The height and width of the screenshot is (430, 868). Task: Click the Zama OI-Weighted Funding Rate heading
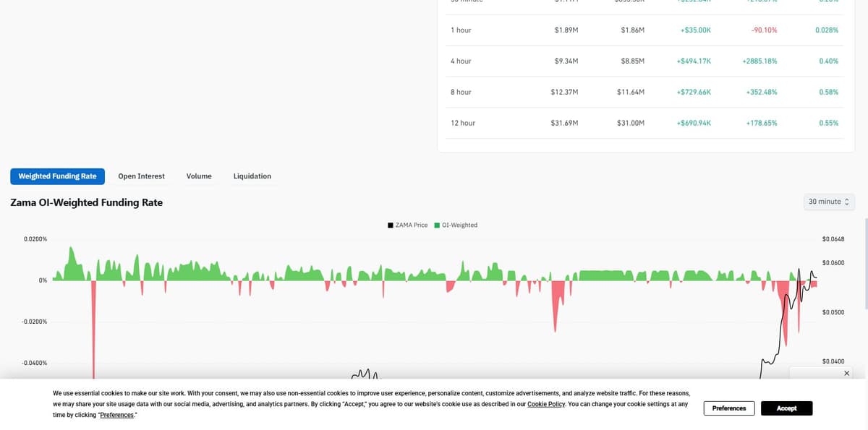(x=87, y=202)
